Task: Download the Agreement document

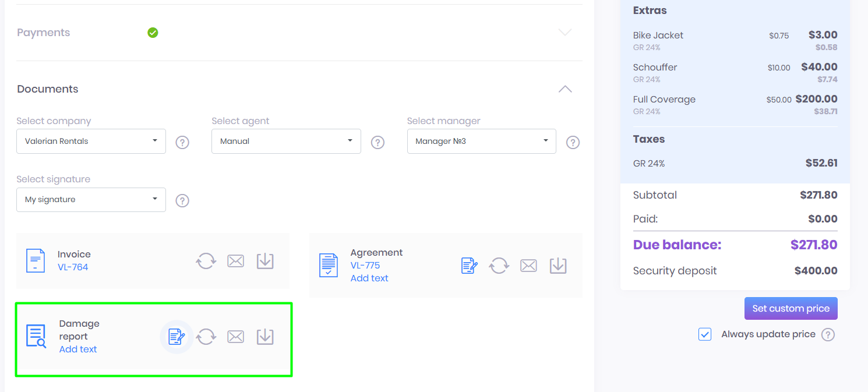Action: tap(558, 266)
